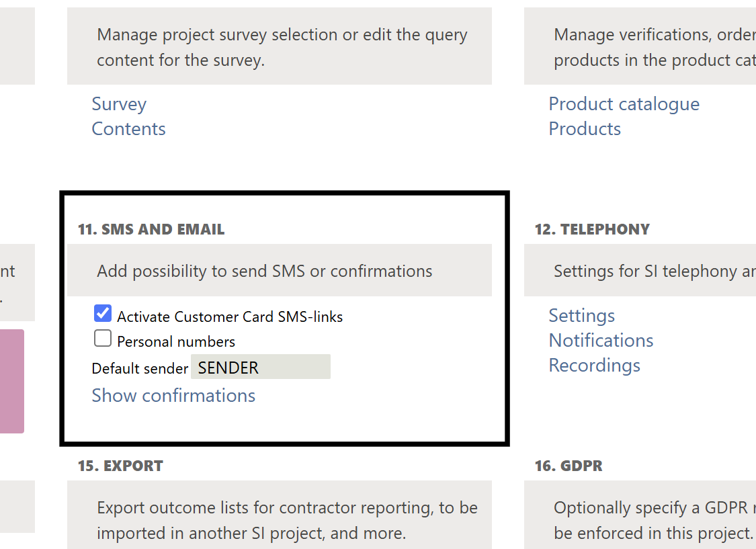Click the 15. EXPORT heading
The image size is (756, 549).
(120, 466)
